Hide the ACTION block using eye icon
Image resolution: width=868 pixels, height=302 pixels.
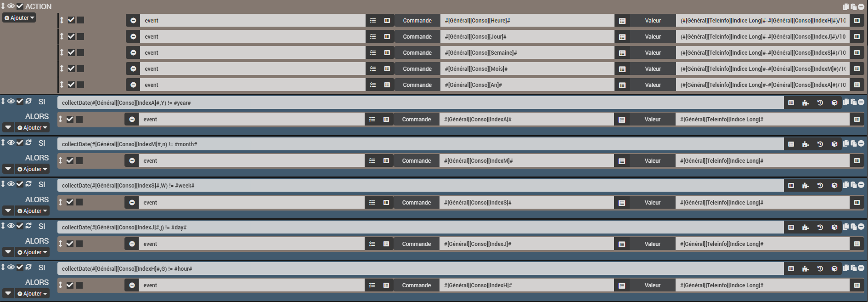[11, 6]
